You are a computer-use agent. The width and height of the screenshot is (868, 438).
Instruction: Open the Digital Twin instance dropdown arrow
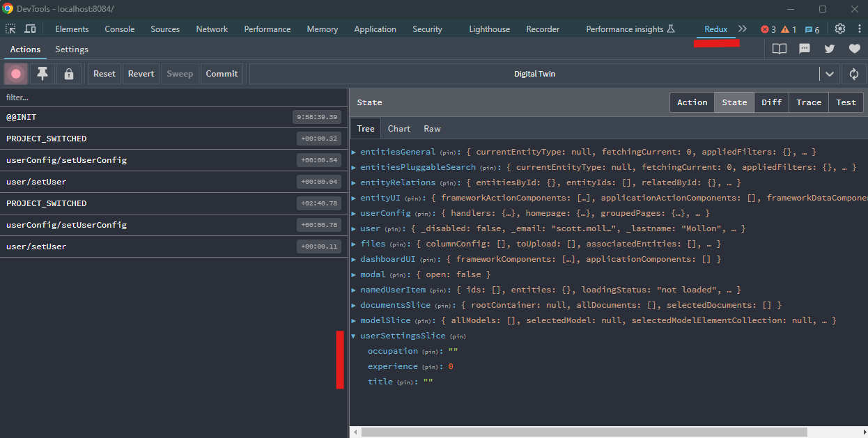(829, 74)
